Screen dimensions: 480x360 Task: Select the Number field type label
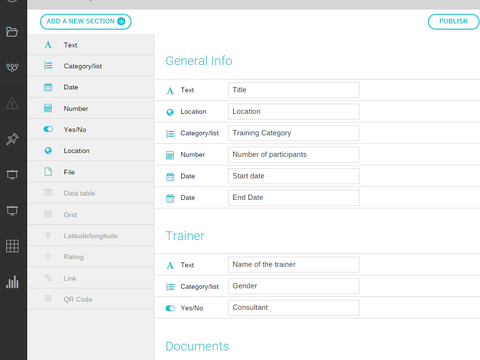(x=76, y=109)
